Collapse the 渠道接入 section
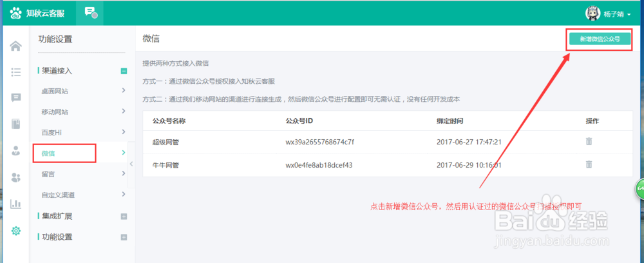Image resolution: width=644 pixels, height=263 pixels. pos(124,71)
